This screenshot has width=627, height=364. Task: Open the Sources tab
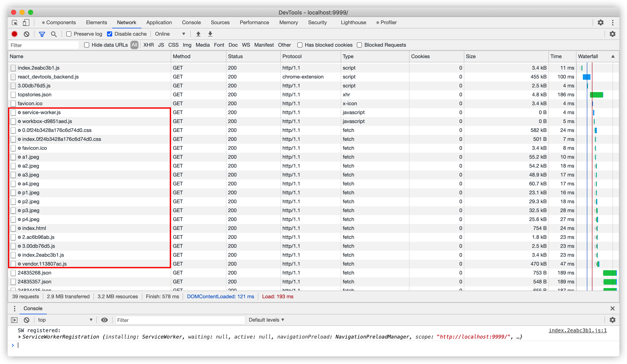click(x=220, y=23)
